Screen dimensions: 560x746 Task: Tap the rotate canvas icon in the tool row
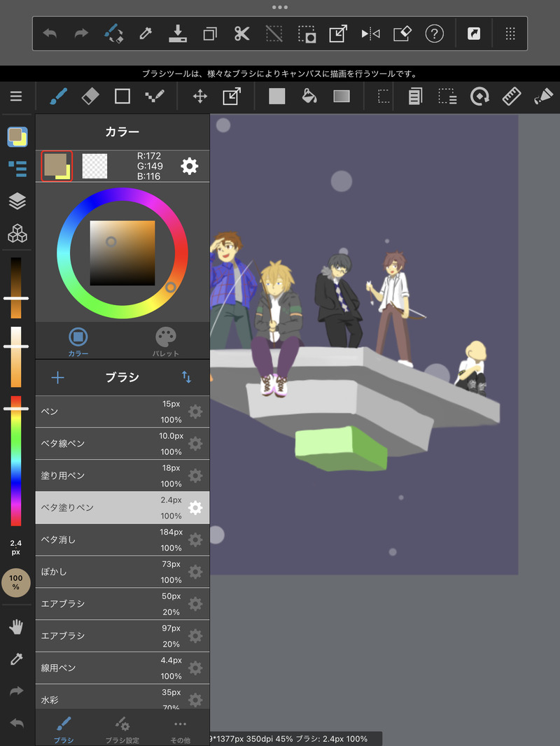coord(479,96)
